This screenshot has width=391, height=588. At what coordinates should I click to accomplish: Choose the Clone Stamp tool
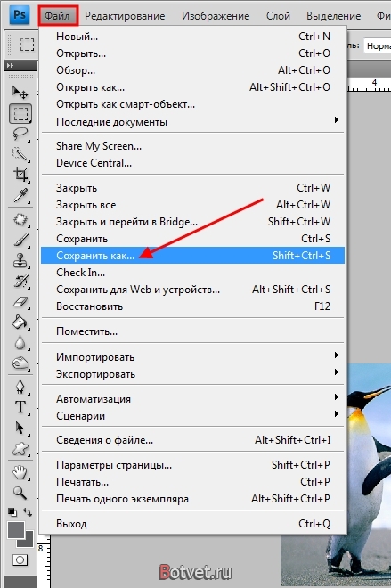(x=20, y=260)
